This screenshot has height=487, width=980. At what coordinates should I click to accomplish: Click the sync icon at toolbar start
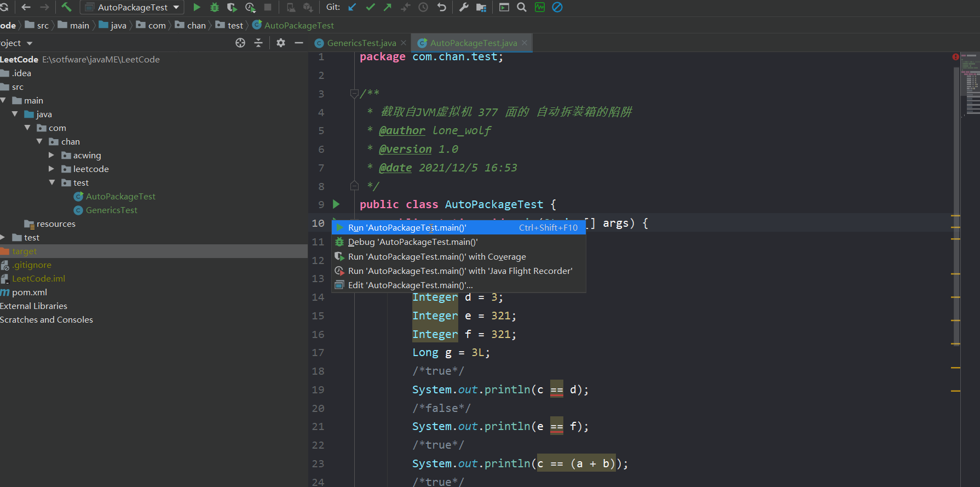(x=3, y=7)
